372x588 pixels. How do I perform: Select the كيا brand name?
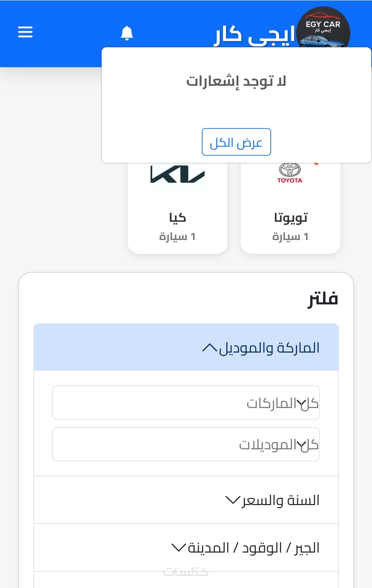(x=177, y=218)
